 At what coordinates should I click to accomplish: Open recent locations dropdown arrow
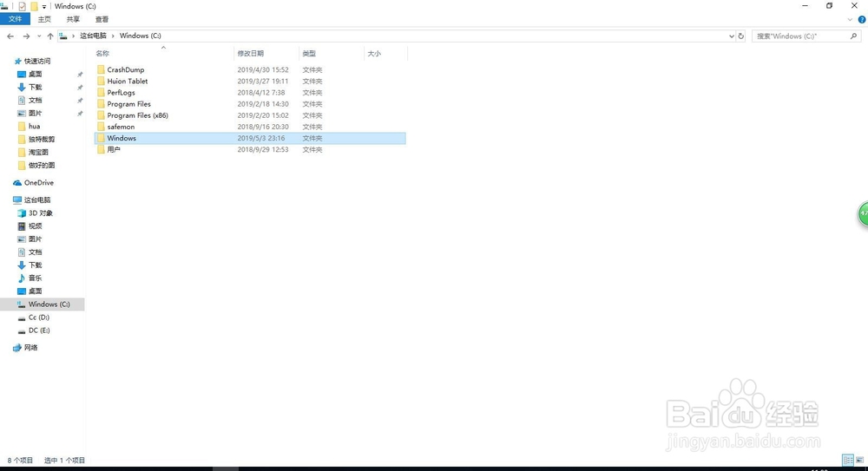[39, 36]
